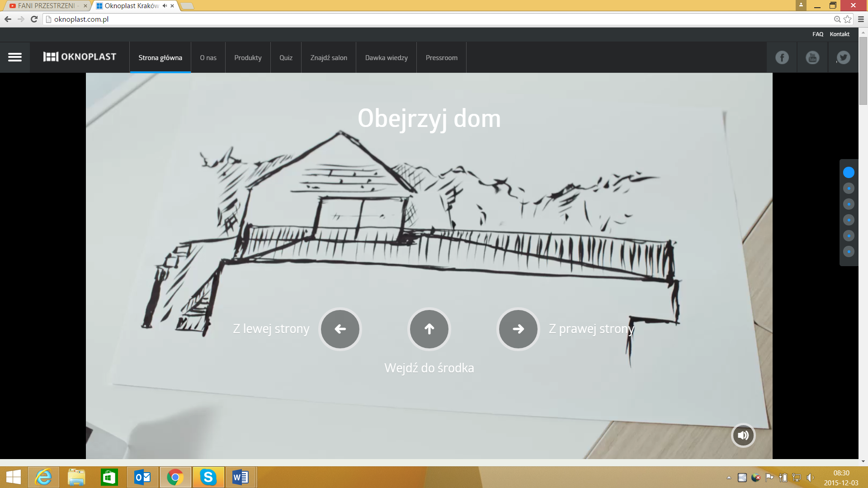Open the hamburger side menu
Image resolution: width=868 pixels, height=488 pixels.
[15, 57]
